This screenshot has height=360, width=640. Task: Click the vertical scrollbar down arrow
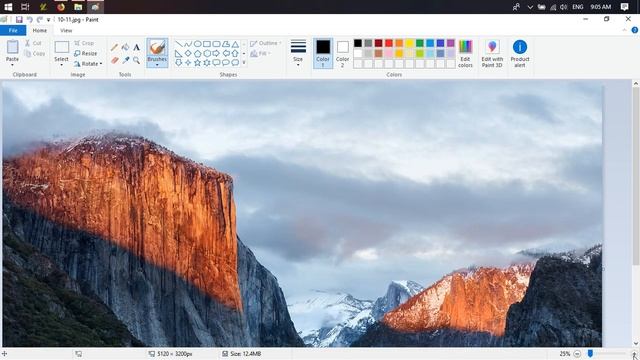point(636,344)
